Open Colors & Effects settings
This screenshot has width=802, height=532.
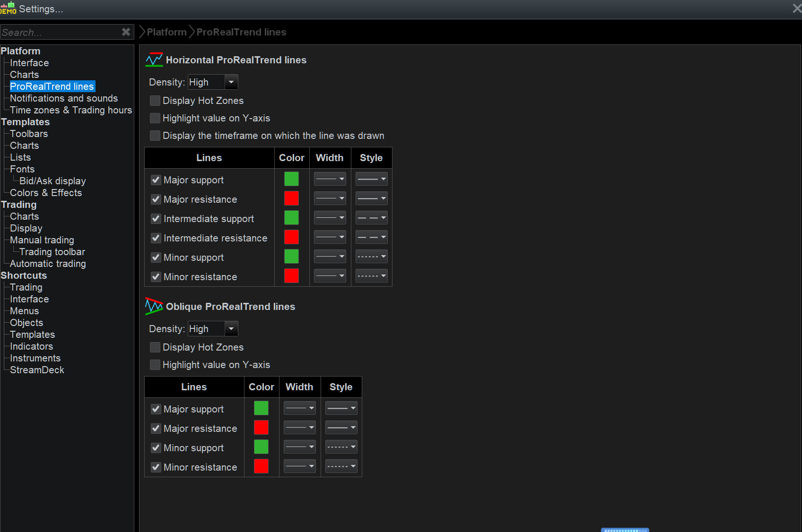(x=46, y=193)
